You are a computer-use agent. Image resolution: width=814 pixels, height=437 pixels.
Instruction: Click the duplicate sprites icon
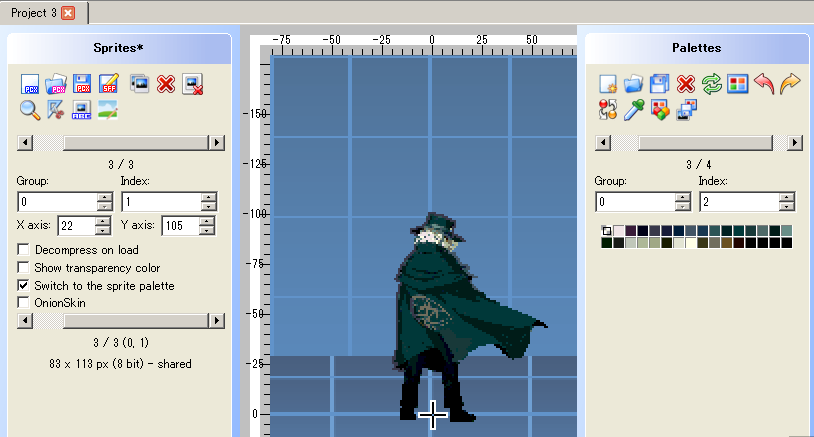140,84
